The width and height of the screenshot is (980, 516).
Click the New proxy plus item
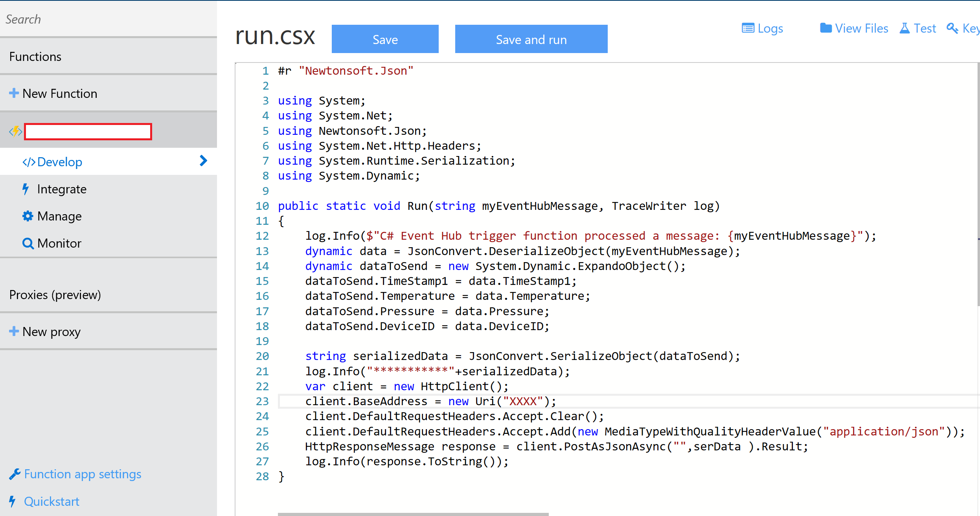click(14, 331)
